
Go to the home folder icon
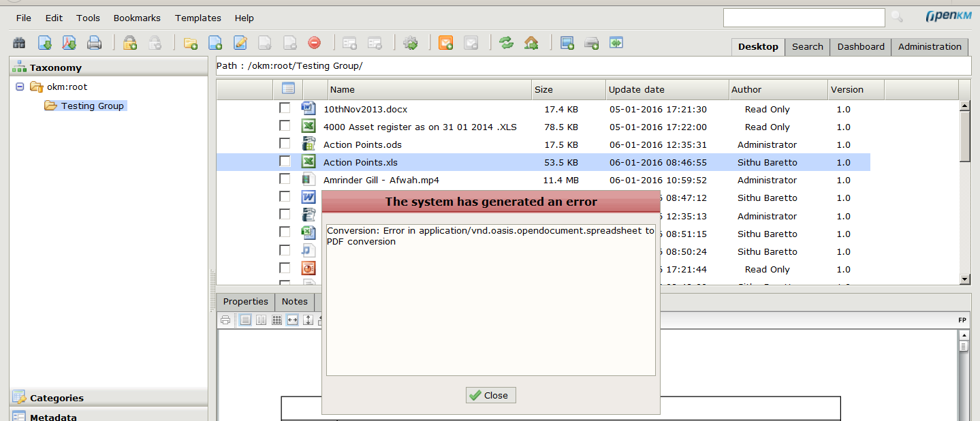(532, 42)
